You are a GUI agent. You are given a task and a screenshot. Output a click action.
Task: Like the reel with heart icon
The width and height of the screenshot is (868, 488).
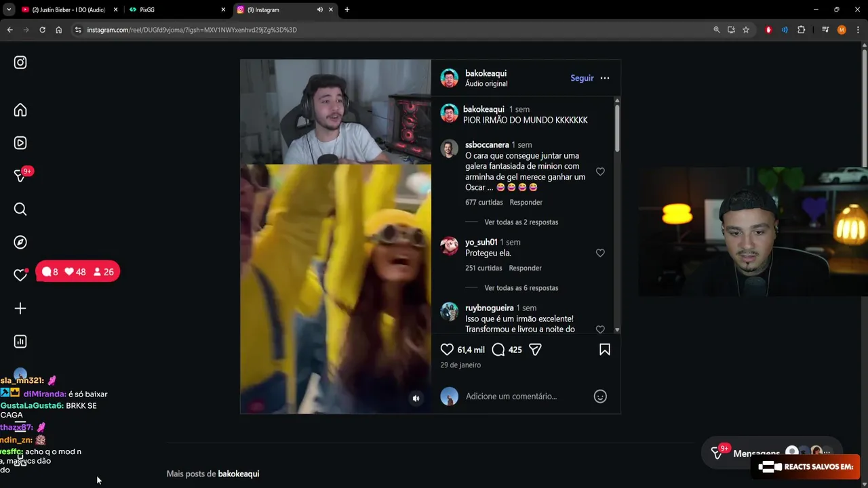[447, 350]
